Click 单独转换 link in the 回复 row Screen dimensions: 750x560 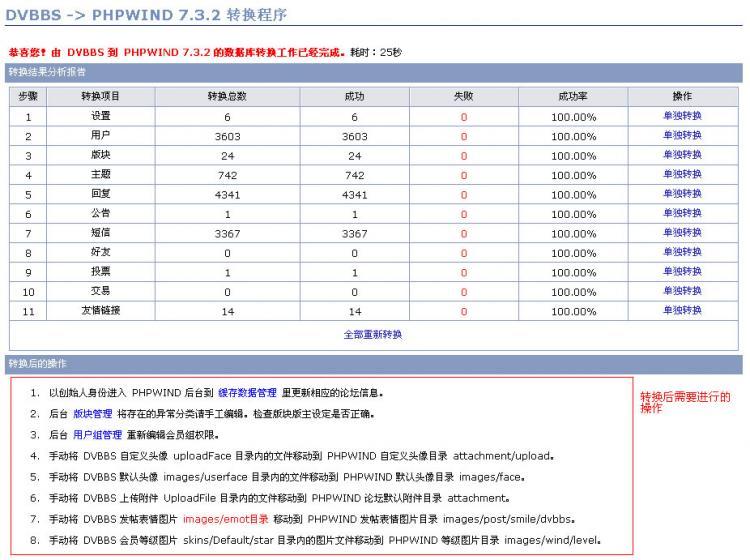click(682, 194)
